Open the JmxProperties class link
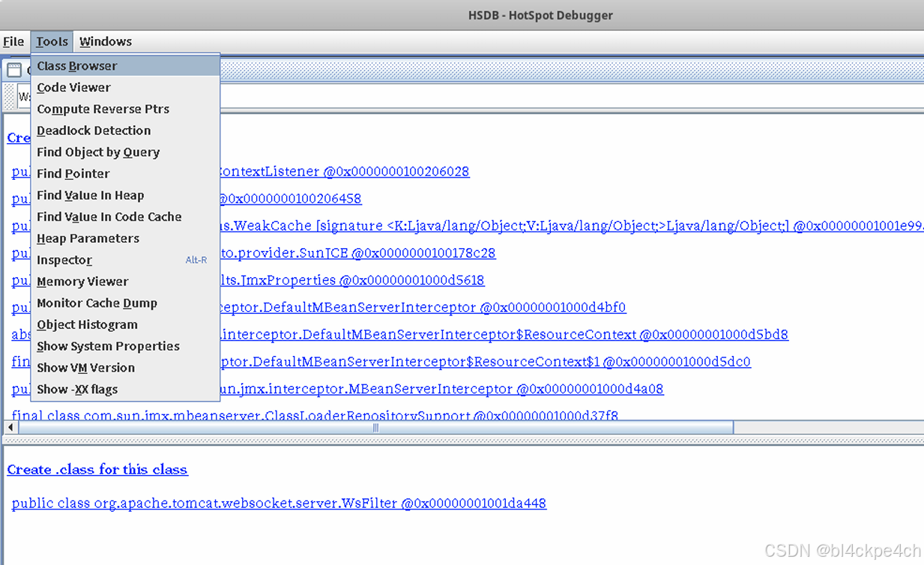Screen dimensions: 924x565 tap(352, 280)
